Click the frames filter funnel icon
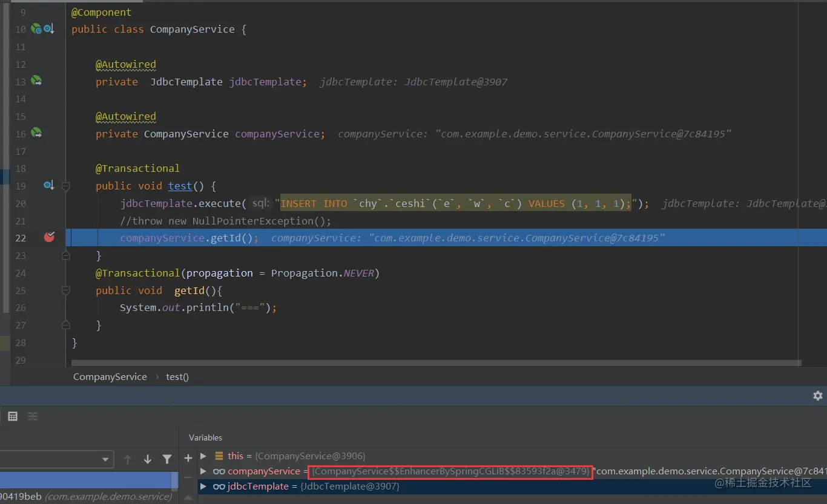This screenshot has height=504, width=827. 167,459
